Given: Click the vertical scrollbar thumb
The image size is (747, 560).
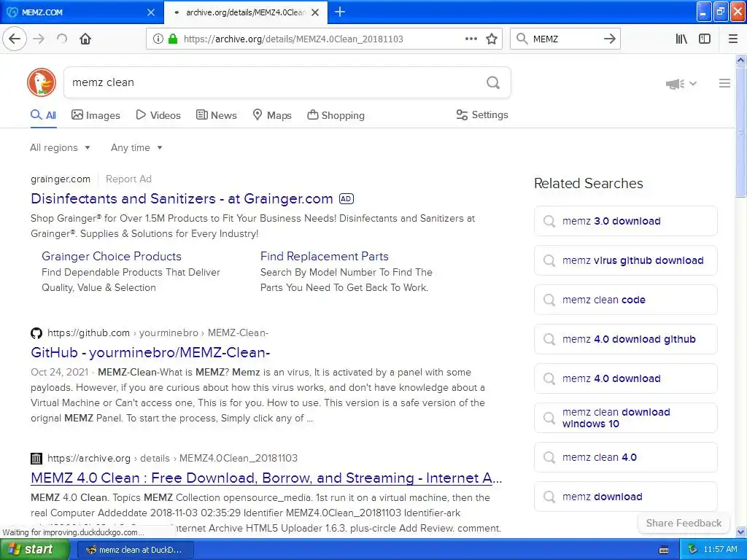Looking at the screenshot, I should (740, 131).
